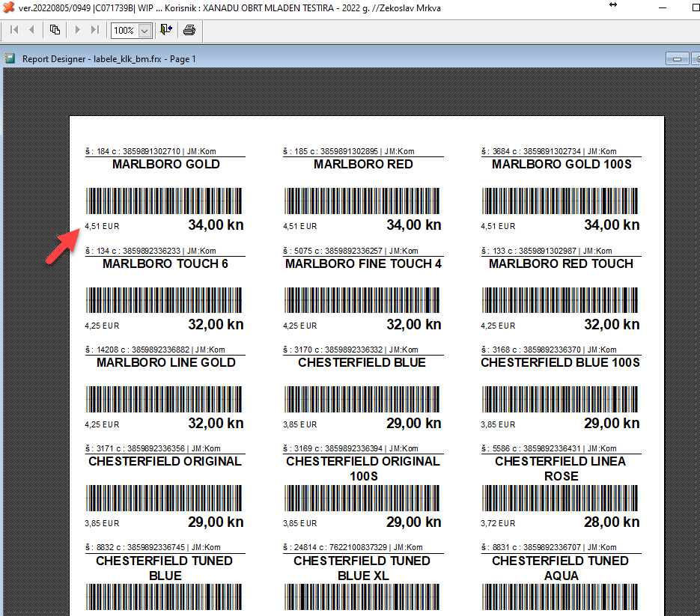Advance to the next preview page
Screen dimensions: 700x616
77,30
